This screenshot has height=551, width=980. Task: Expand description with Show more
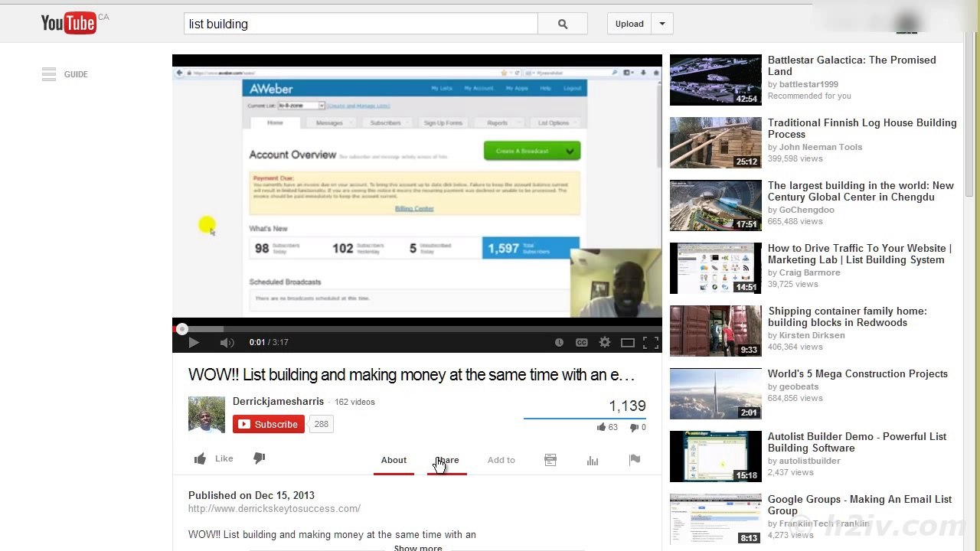[x=418, y=548]
